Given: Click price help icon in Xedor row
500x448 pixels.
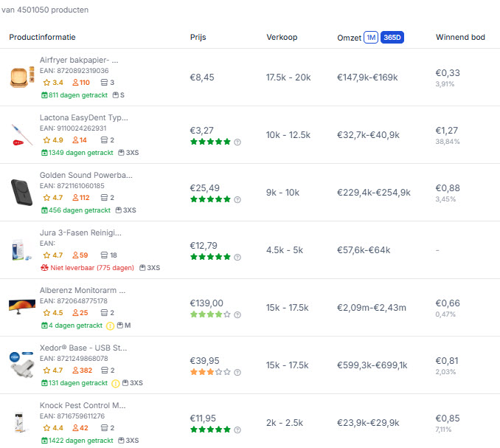Looking at the screenshot, I should coord(237,373).
